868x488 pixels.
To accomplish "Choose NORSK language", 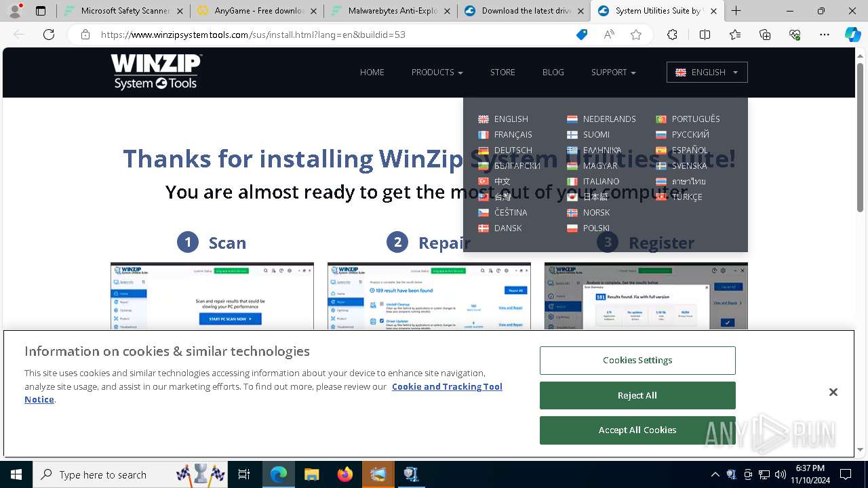I will coord(589,213).
